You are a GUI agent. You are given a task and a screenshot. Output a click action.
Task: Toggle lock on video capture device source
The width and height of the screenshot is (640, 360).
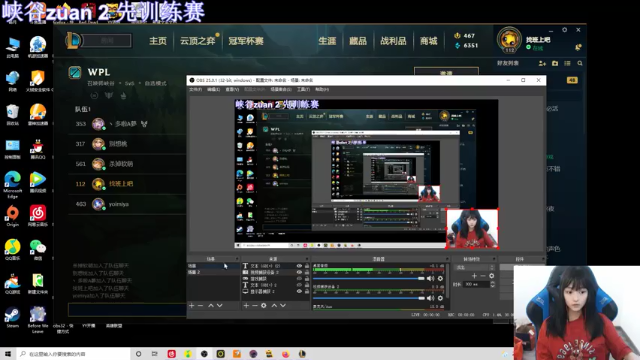coord(307,272)
